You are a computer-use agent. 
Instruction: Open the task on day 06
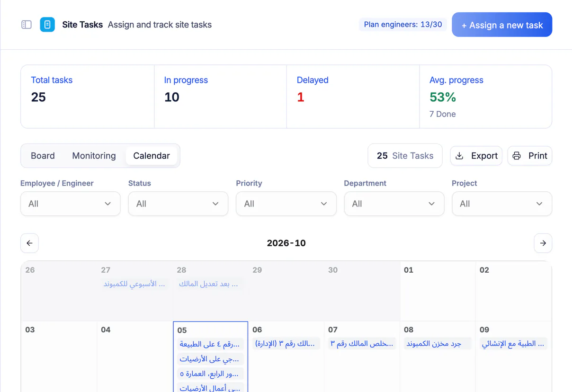click(x=286, y=344)
